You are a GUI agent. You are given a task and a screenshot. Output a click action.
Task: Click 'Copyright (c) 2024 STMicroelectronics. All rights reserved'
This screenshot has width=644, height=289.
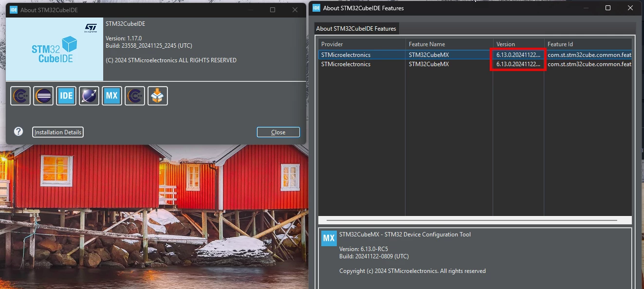point(412,271)
